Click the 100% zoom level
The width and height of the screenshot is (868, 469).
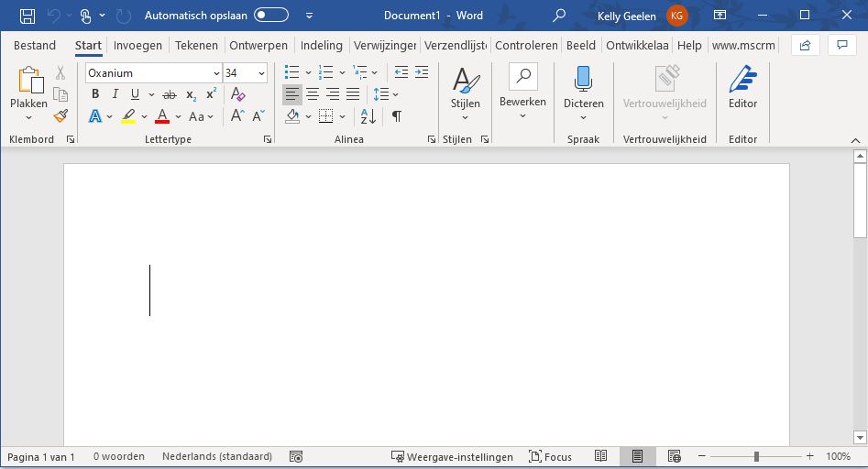838,456
